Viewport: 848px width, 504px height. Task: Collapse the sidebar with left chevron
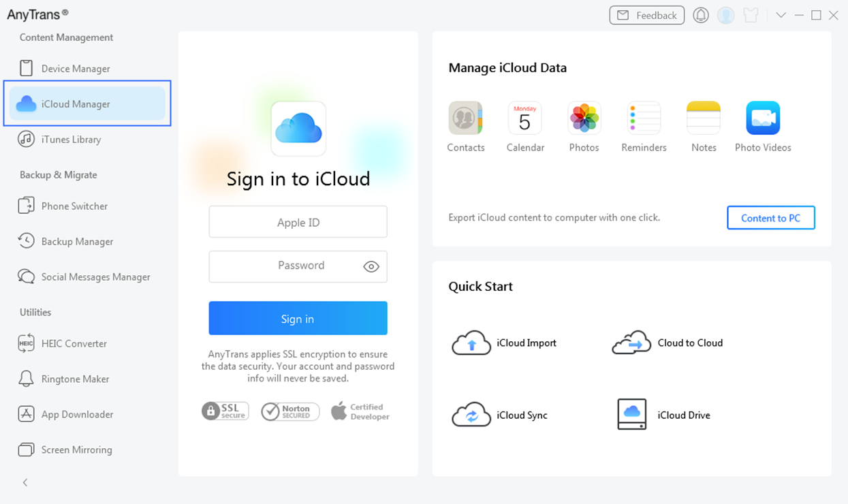[25, 483]
